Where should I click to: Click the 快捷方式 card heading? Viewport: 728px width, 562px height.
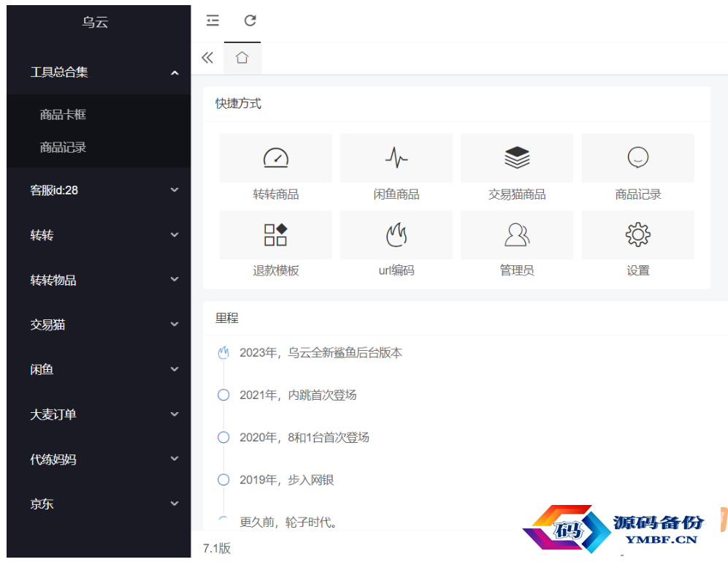(238, 103)
